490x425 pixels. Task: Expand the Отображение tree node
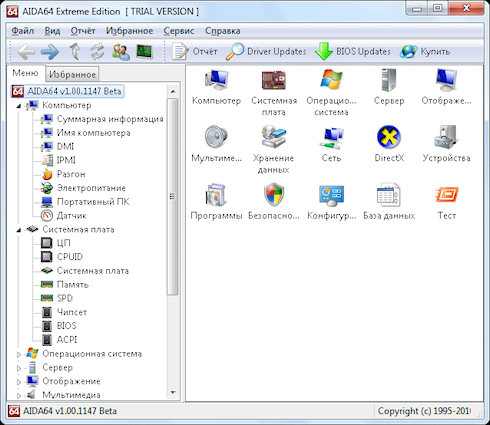click(19, 382)
